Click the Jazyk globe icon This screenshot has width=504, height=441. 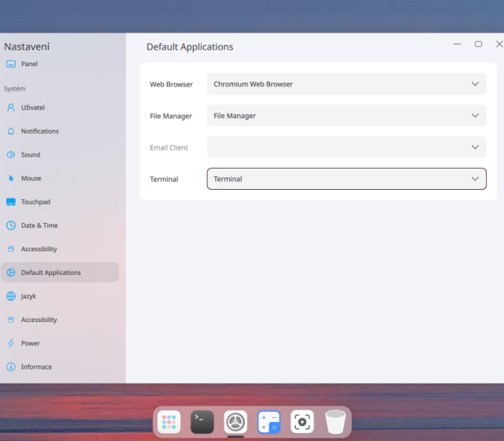tap(11, 297)
